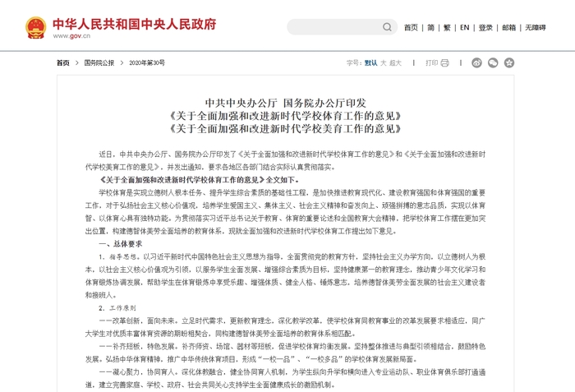Click paragraph starting 近日，中共中央办公厅

pyautogui.click(x=285, y=161)
